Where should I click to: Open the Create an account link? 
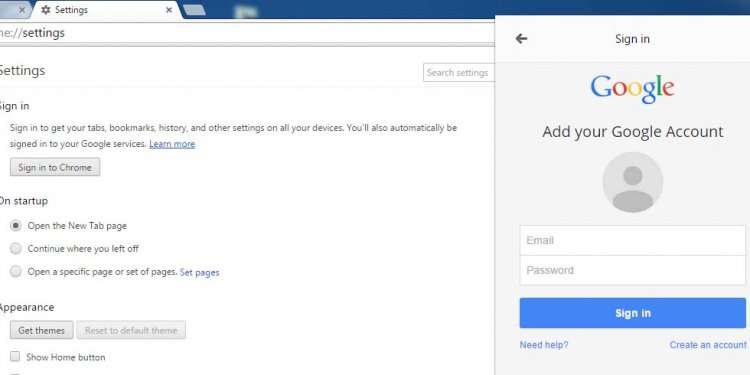pos(707,345)
